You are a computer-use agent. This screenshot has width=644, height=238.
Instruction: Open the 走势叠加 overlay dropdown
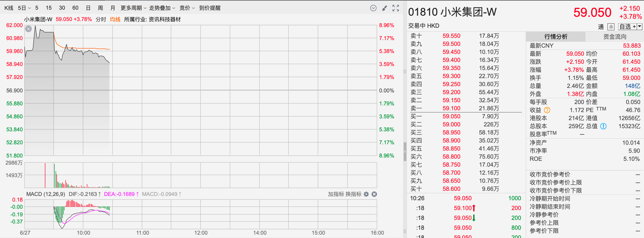[x=162, y=8]
